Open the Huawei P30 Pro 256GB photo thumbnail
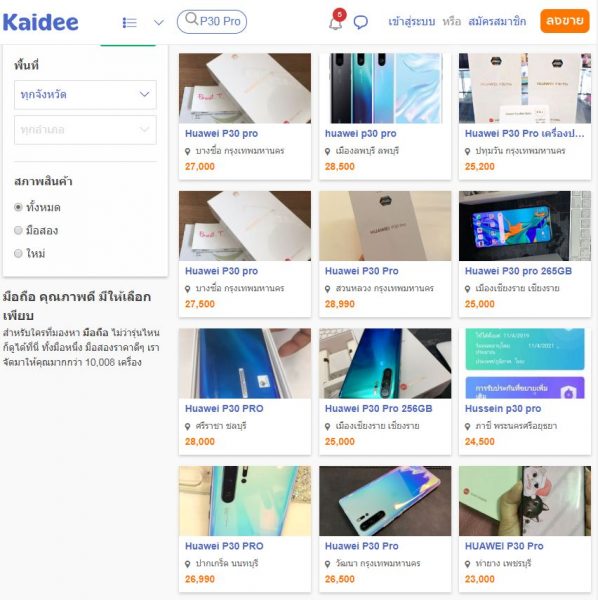The height and width of the screenshot is (600, 598). [x=385, y=363]
